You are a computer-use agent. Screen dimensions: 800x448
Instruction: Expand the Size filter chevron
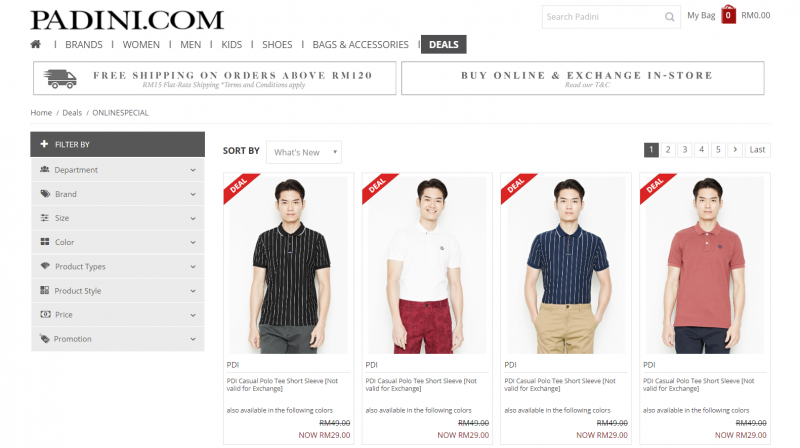click(193, 218)
